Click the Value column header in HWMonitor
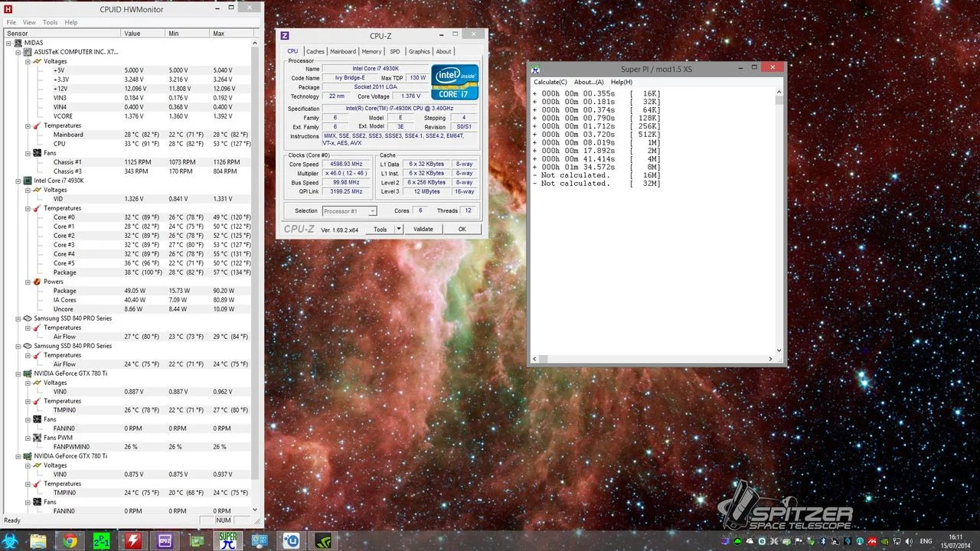Screen dimensions: 980x551 (x=143, y=34)
